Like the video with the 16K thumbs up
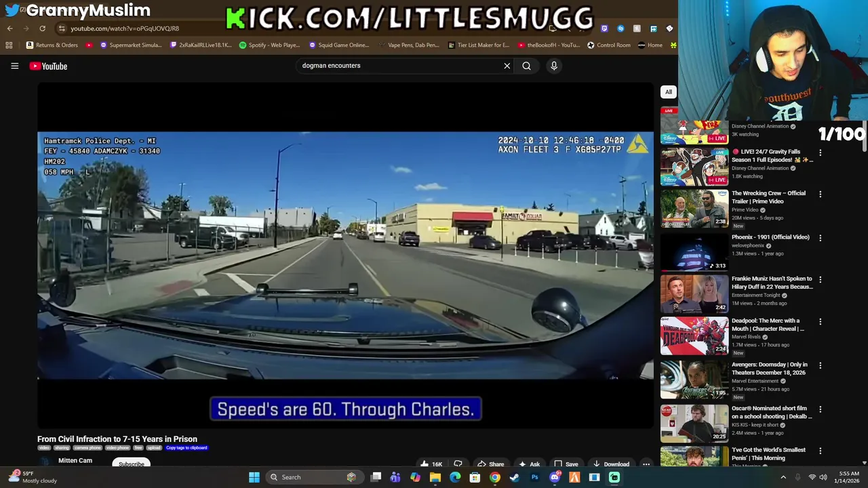The width and height of the screenshot is (868, 488). point(431,464)
